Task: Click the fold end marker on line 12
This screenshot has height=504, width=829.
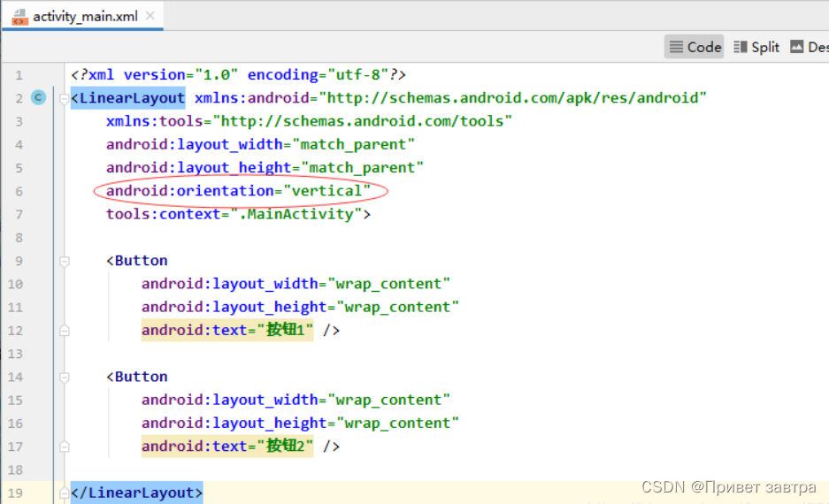Action: point(65,331)
